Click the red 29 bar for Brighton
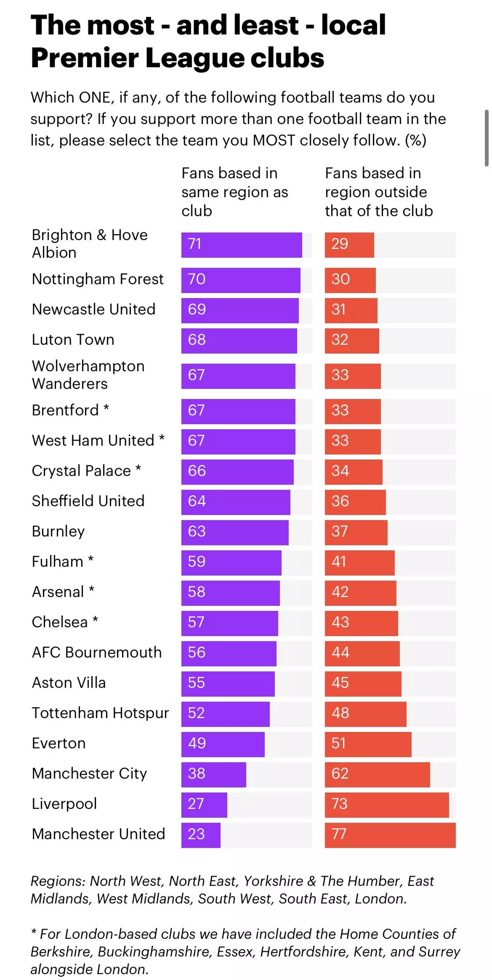Image resolution: width=492 pixels, height=980 pixels. click(349, 245)
